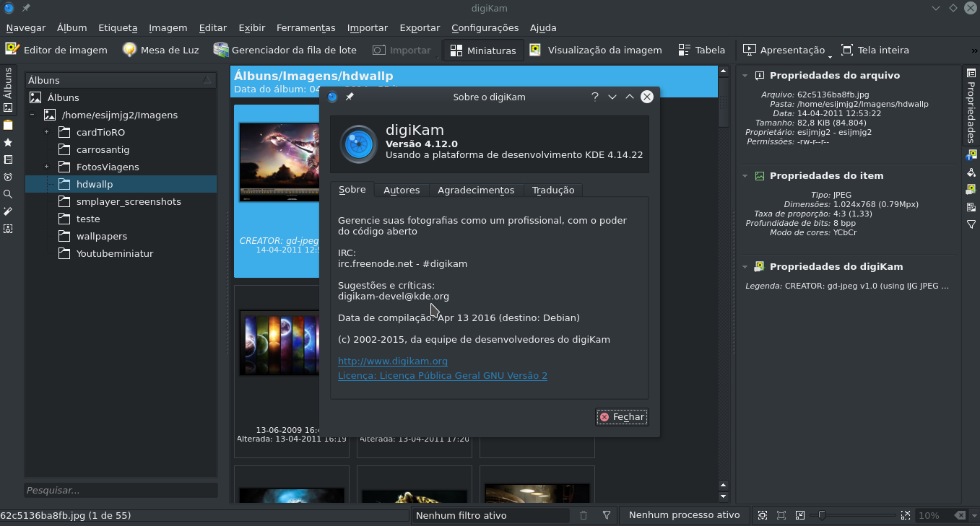Expand the cardTioRO album tree item

click(46, 132)
